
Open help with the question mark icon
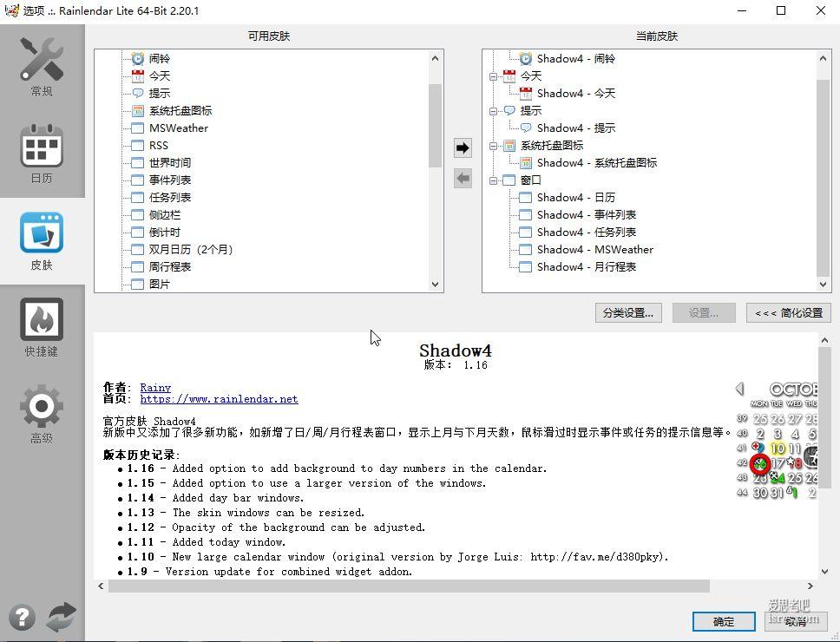pos(22,618)
